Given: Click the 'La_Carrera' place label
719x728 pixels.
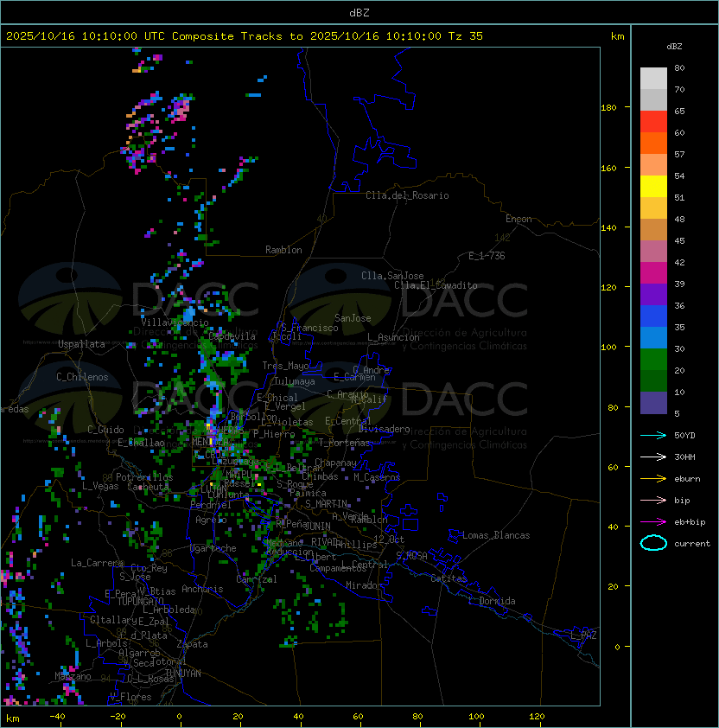Looking at the screenshot, I should pyautogui.click(x=97, y=563).
